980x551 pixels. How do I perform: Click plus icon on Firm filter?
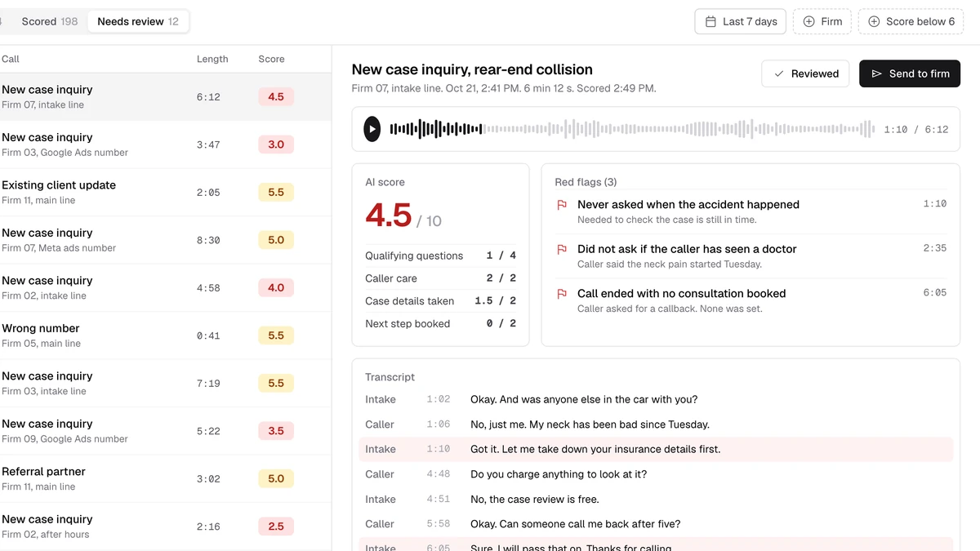coord(808,21)
